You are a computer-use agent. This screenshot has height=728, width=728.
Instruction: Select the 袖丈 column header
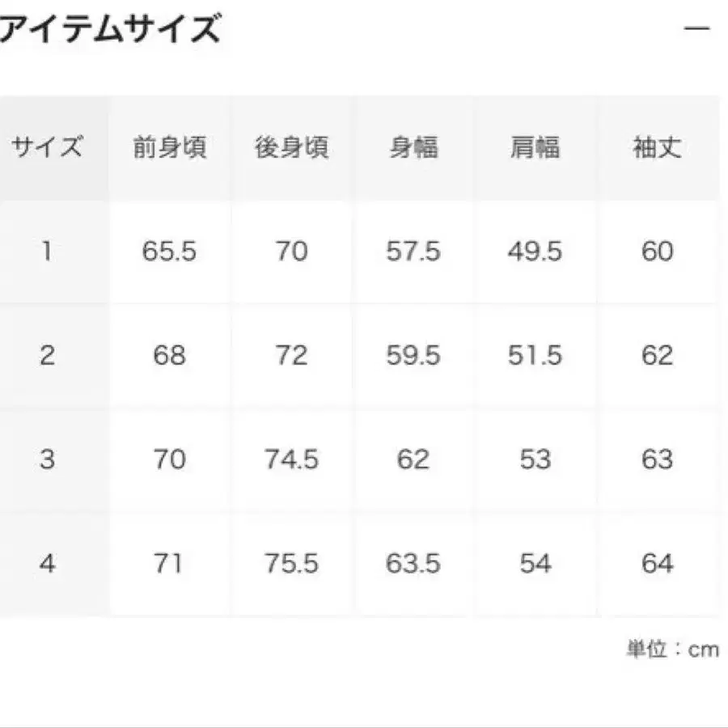click(657, 146)
